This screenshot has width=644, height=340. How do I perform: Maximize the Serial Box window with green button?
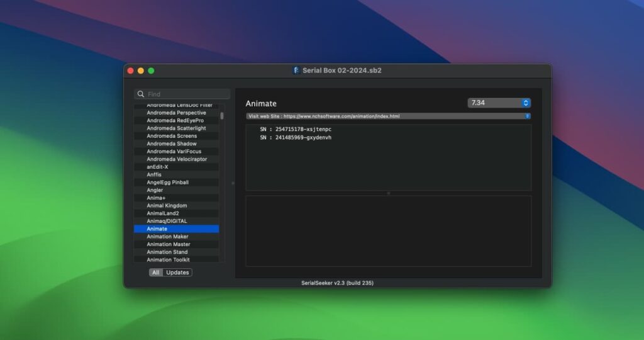151,71
